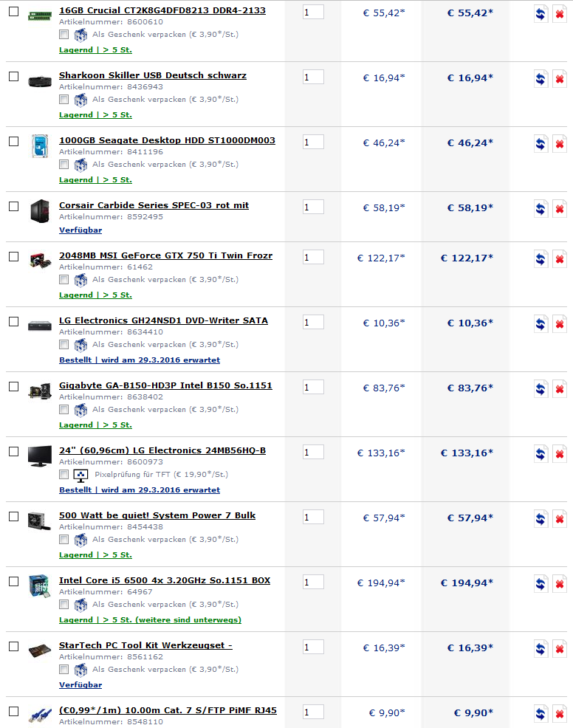Open Intel Core i5 6500 product page
Image resolution: width=573 pixels, height=728 pixels.
click(165, 580)
